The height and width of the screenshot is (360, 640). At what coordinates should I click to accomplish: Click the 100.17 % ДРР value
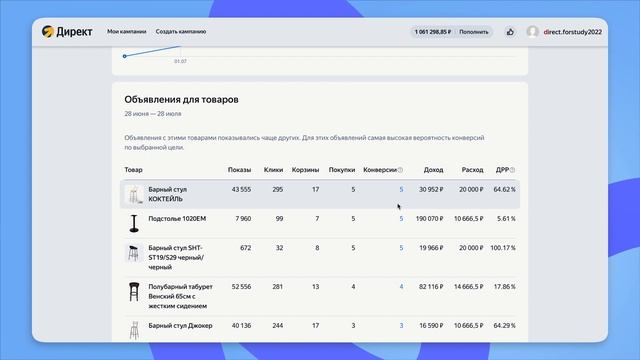click(x=503, y=248)
